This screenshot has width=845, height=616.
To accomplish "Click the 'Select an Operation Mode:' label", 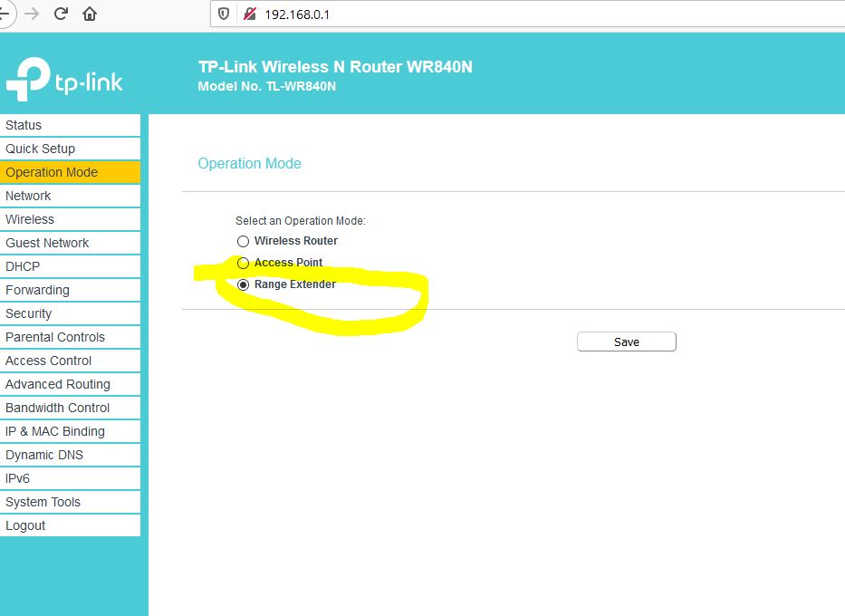I will click(301, 221).
